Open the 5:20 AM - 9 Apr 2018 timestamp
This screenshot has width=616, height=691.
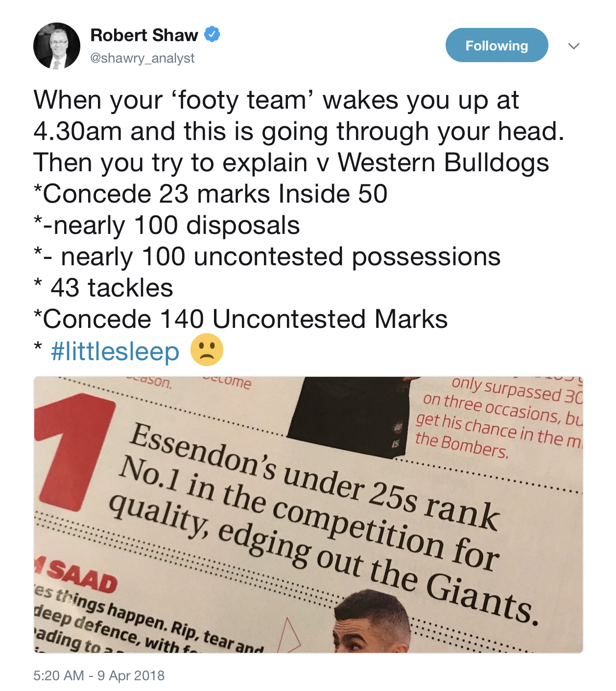click(x=99, y=675)
